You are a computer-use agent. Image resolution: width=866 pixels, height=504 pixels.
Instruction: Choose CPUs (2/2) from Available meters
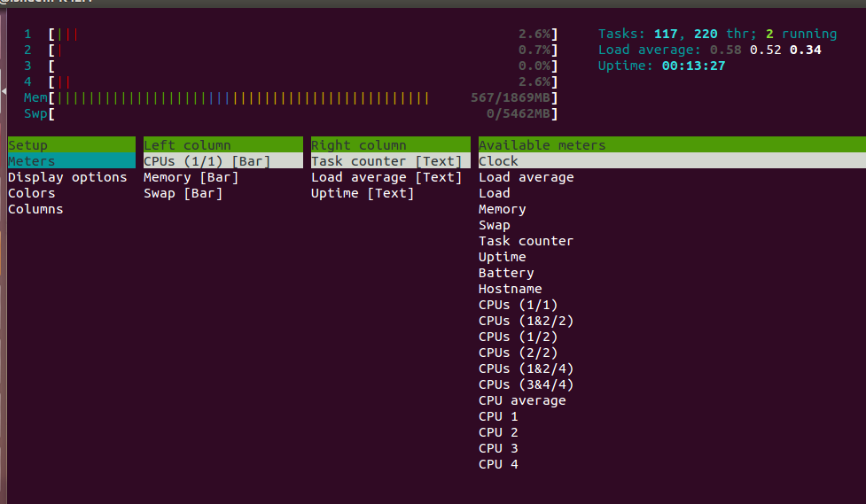point(518,353)
